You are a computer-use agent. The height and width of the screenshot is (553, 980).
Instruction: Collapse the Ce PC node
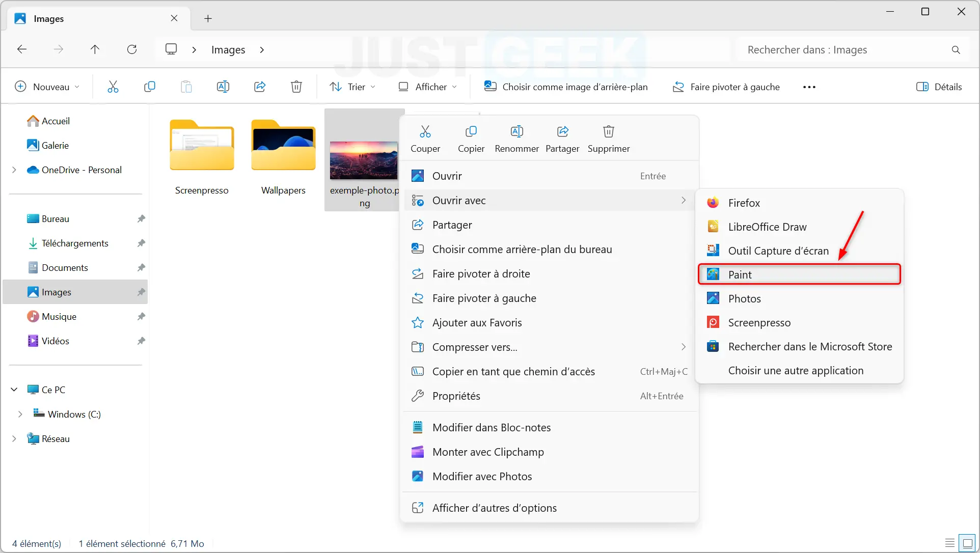click(x=14, y=390)
